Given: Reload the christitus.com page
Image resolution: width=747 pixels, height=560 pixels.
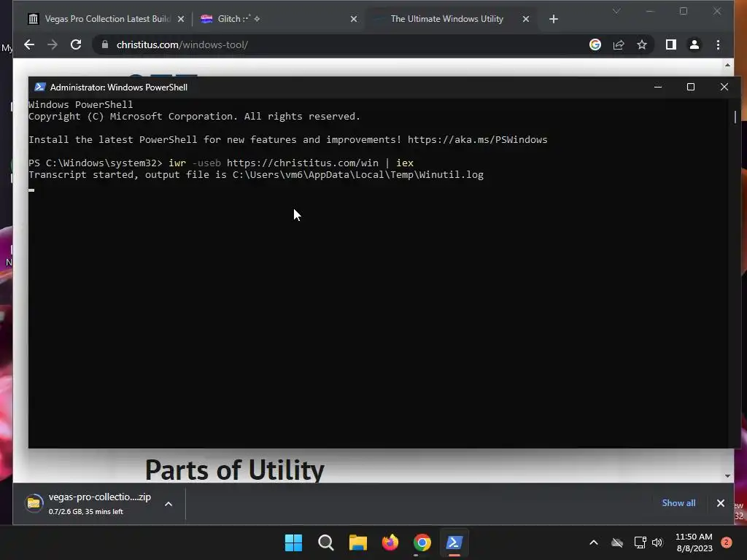Looking at the screenshot, I should [x=76, y=44].
